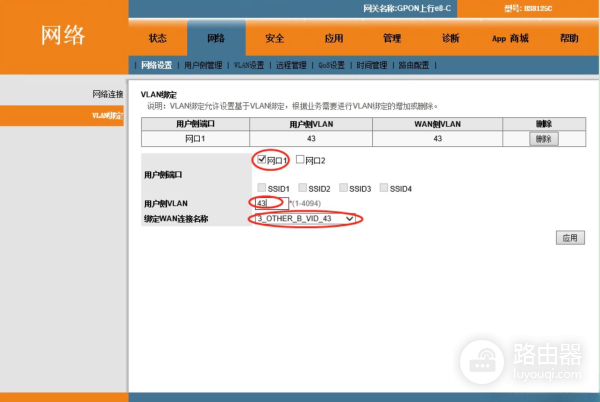This screenshot has width=600, height=402.
Task: Select 网络连接 in the left sidebar
Action: pyautogui.click(x=107, y=94)
